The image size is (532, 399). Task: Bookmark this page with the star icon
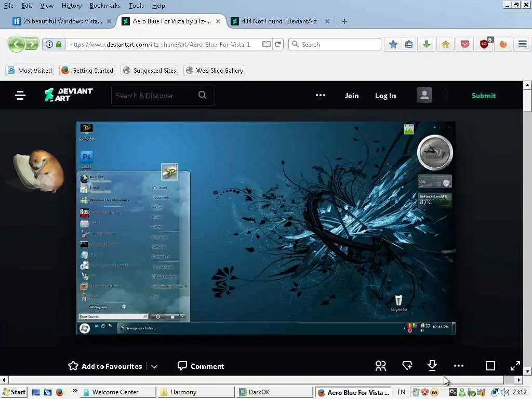pyautogui.click(x=393, y=44)
